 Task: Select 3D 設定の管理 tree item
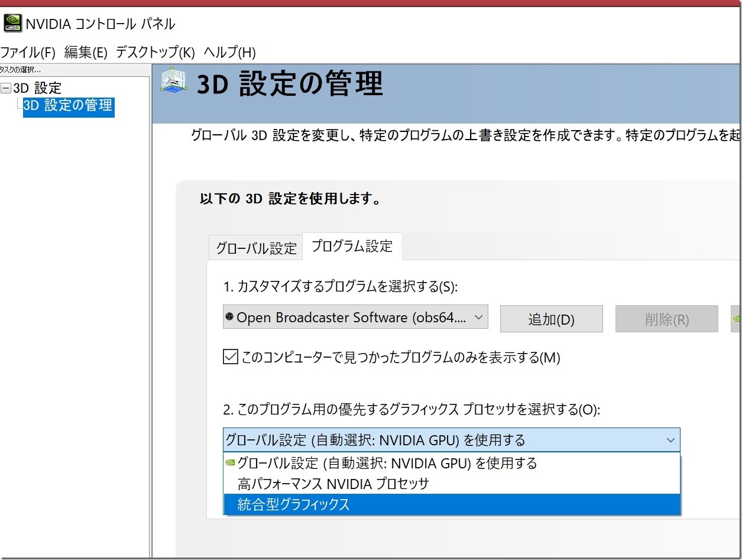click(68, 106)
